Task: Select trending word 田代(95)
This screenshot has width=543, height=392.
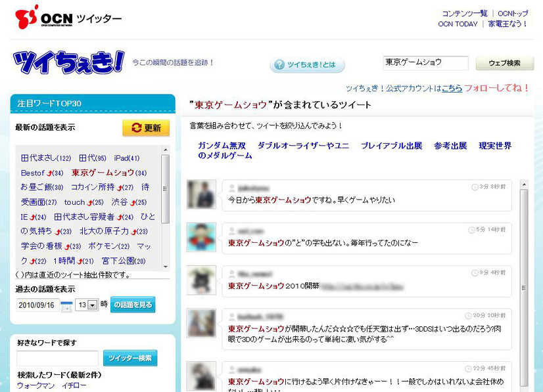Action: pyautogui.click(x=93, y=158)
